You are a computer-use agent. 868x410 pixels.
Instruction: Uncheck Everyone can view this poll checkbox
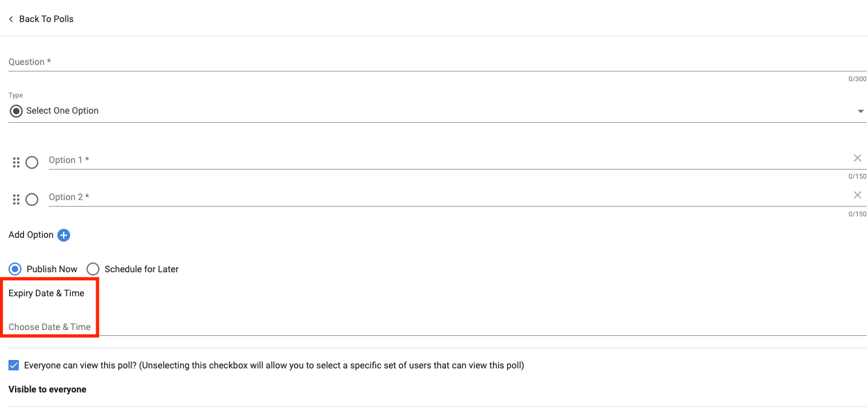14,365
